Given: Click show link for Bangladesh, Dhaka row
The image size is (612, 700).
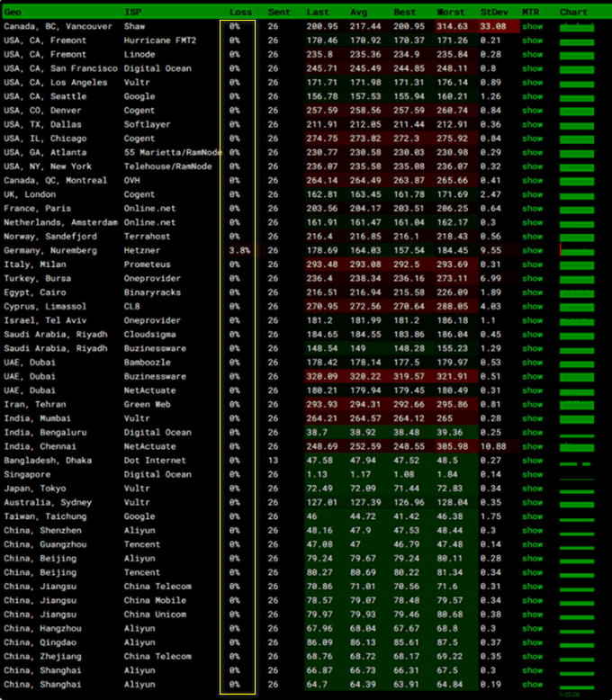Looking at the screenshot, I should coord(532,461).
